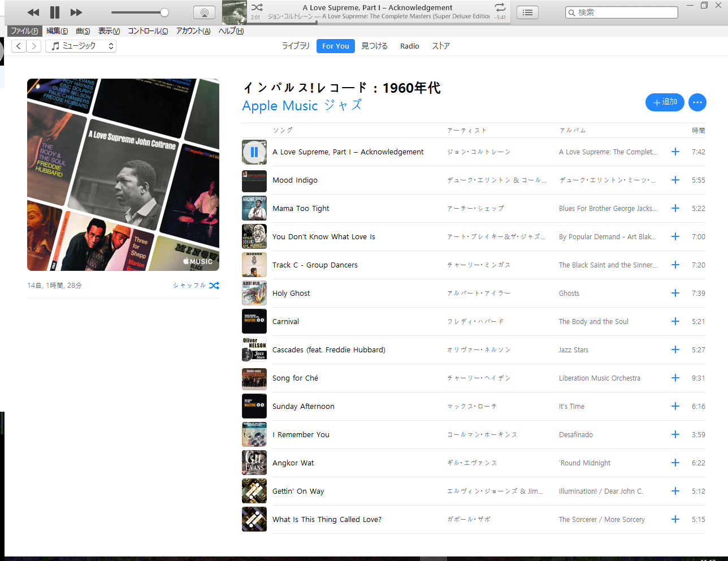Screen dimensions: 728x561
Task: Add Track C - Group Dancers to library
Action: coord(675,265)
